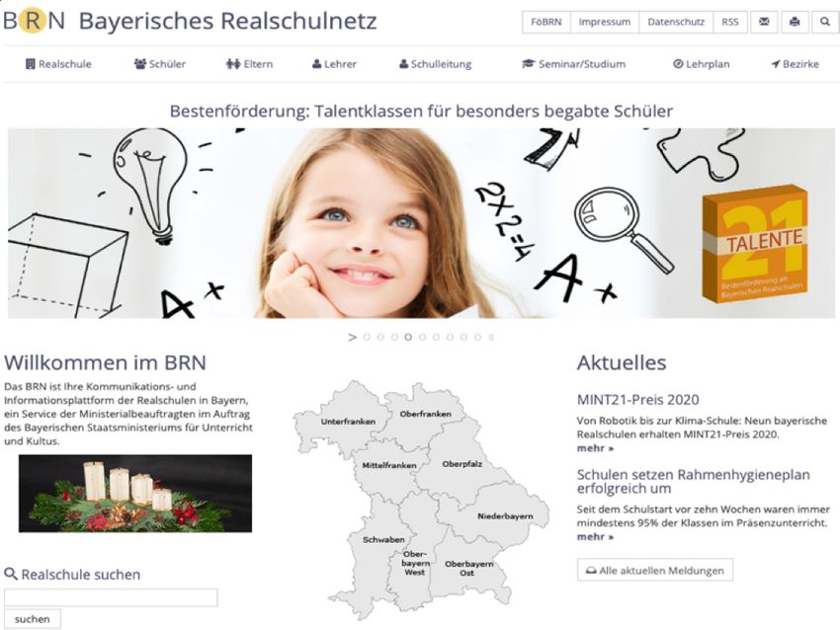Click the BRN logo
Viewport: 840px width, 630px height.
34,21
